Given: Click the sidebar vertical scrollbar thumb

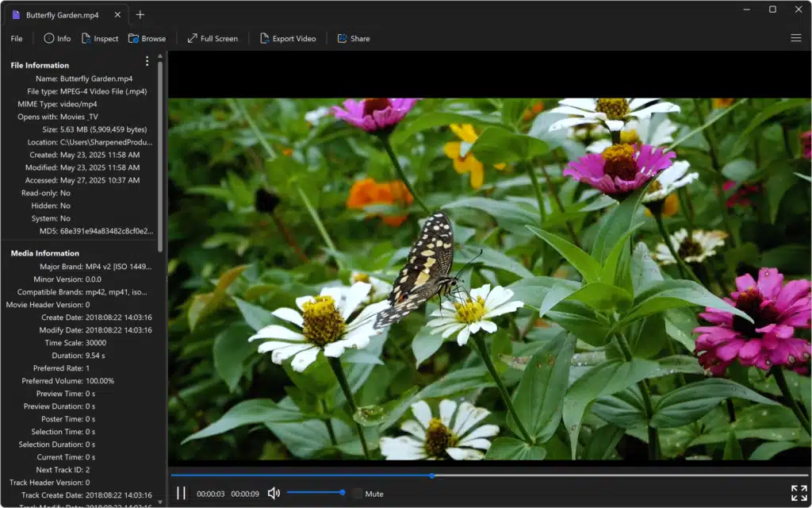Looking at the screenshot, I should [160, 156].
